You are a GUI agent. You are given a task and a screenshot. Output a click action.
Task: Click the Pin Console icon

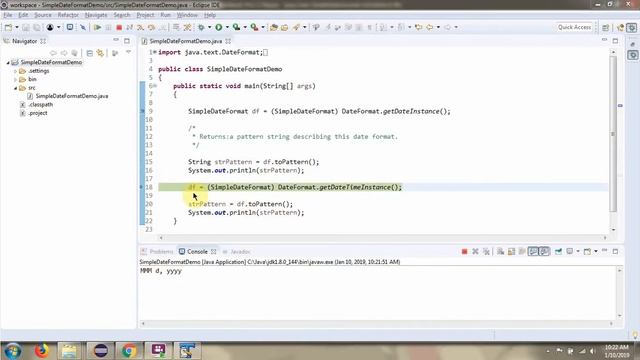tap(558, 251)
